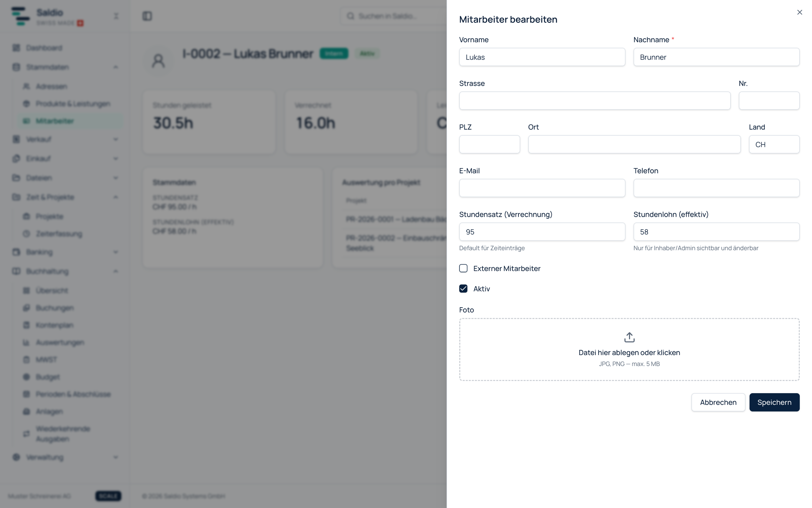Cancel editing with Abbrechen
Screen dimensions: 812x508
tap(718, 402)
